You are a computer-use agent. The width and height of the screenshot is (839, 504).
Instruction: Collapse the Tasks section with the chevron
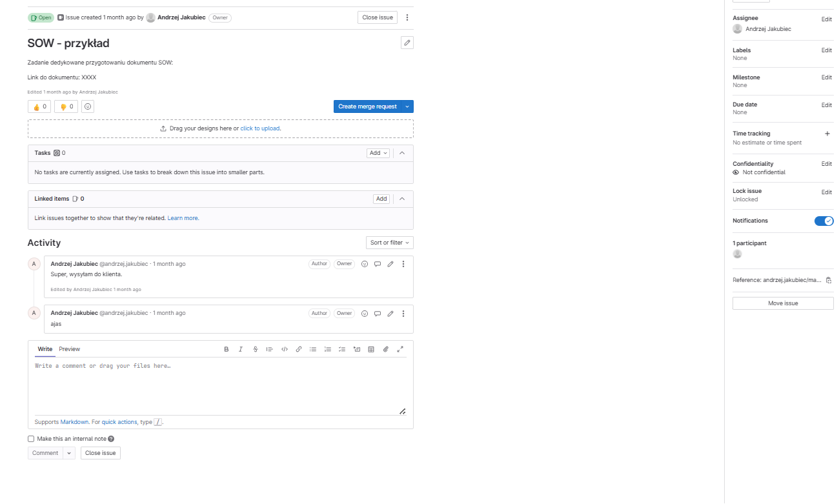pos(402,153)
